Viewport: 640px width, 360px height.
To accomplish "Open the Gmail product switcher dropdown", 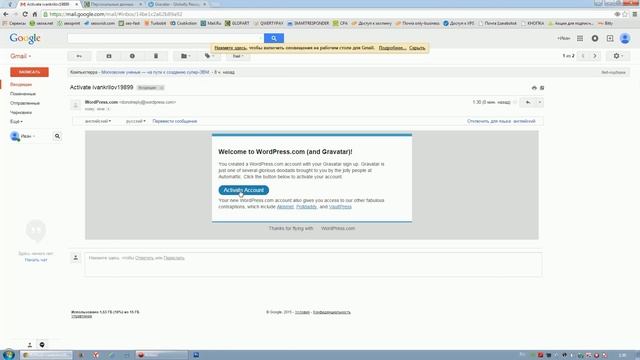I will pos(20,56).
